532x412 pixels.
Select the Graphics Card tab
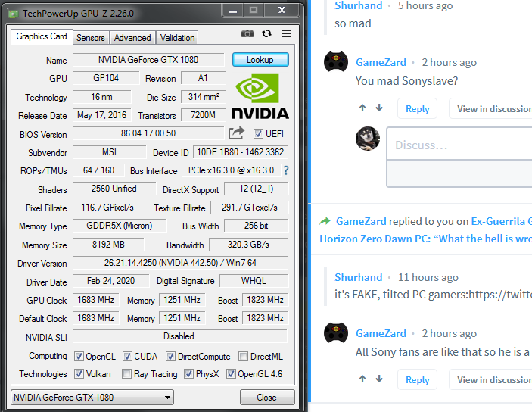coord(42,36)
